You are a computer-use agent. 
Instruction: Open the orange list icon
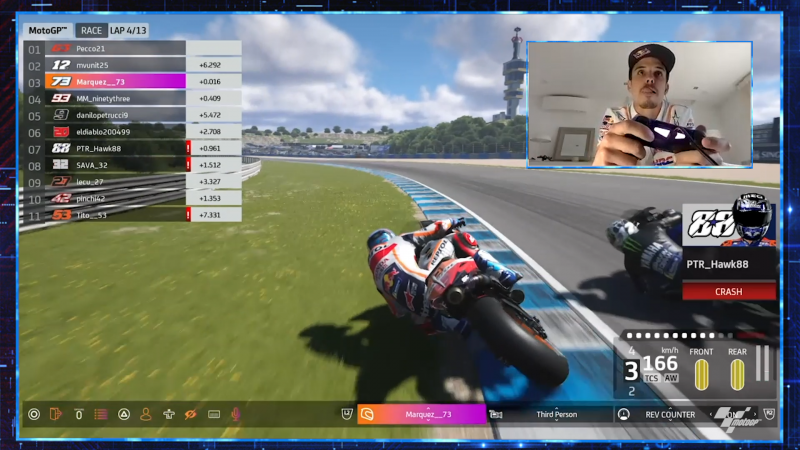101,414
